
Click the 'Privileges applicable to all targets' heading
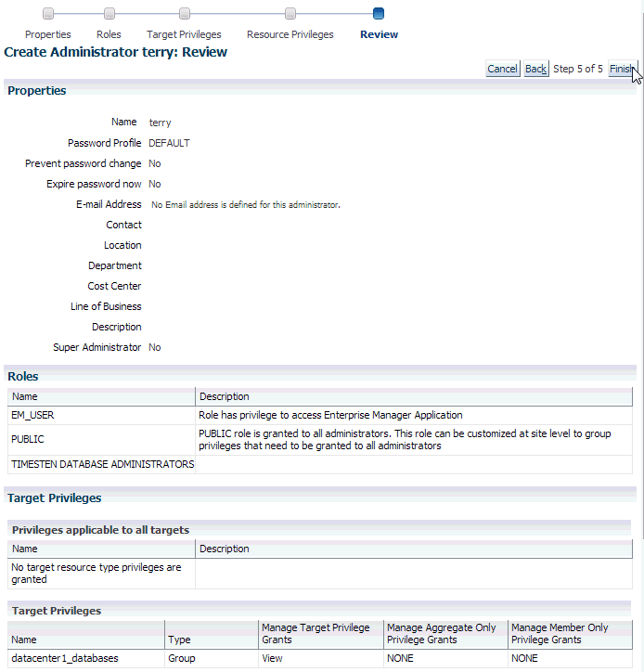click(101, 530)
